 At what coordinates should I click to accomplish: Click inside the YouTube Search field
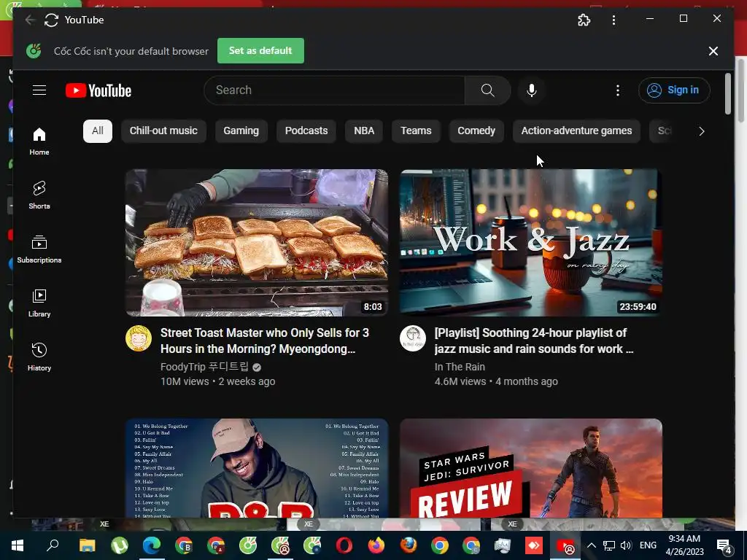point(334,90)
